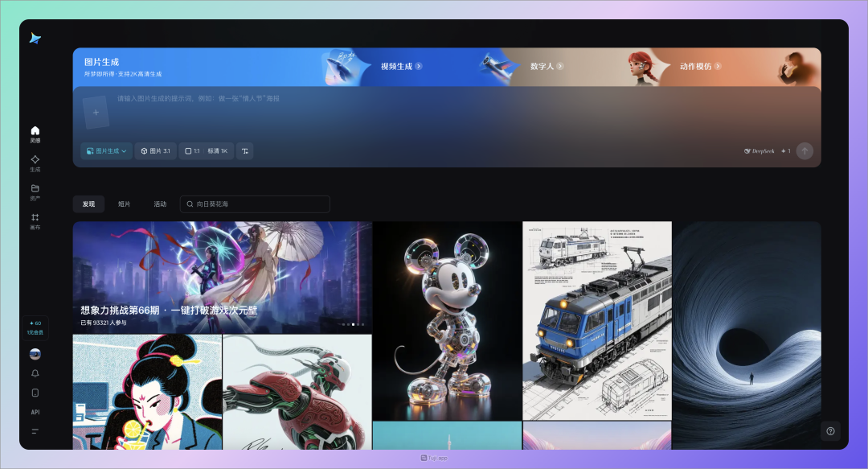Image resolution: width=868 pixels, height=469 pixels.
Task: Click the 已有93321人参与 text
Action: 104,323
